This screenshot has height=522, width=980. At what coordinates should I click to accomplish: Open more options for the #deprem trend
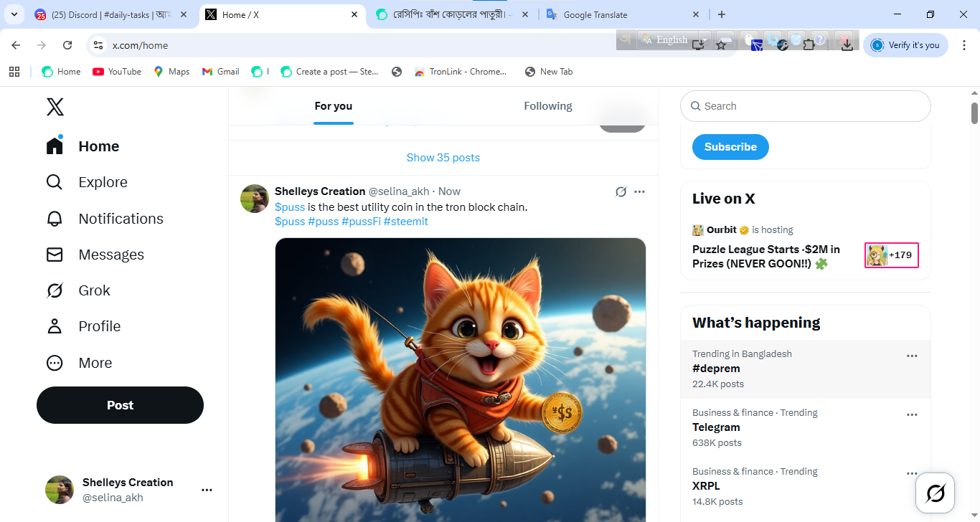point(912,356)
